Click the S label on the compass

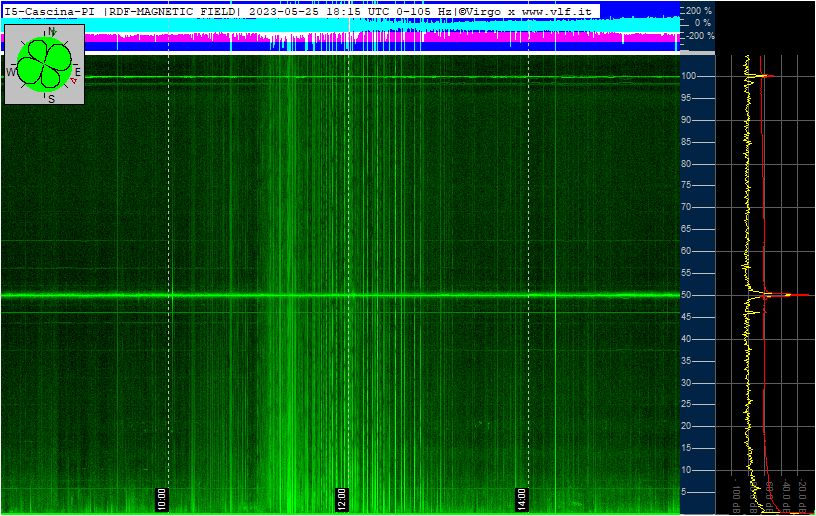point(51,99)
